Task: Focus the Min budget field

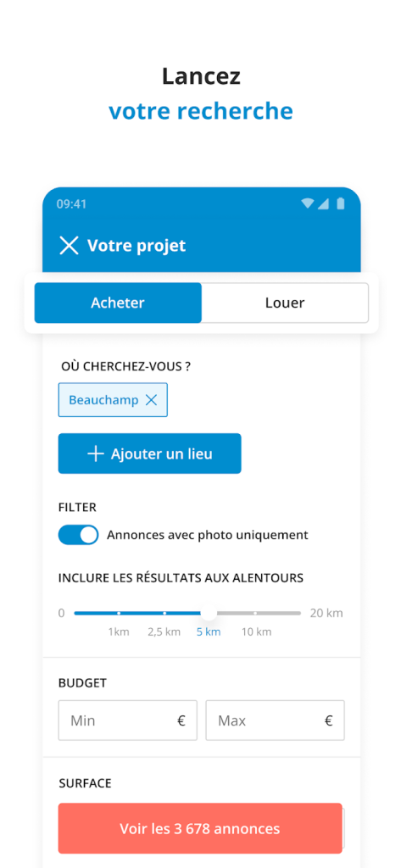Action: point(127,721)
